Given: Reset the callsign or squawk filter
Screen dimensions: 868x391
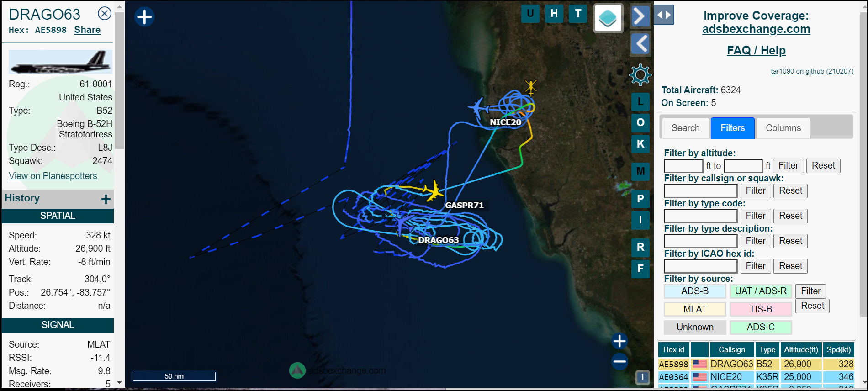Looking at the screenshot, I should pyautogui.click(x=790, y=190).
